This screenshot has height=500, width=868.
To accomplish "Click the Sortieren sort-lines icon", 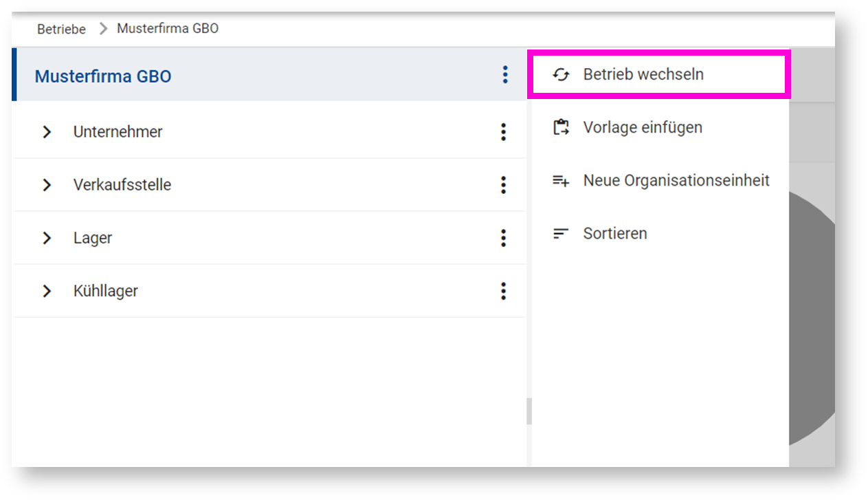I will pos(561,234).
